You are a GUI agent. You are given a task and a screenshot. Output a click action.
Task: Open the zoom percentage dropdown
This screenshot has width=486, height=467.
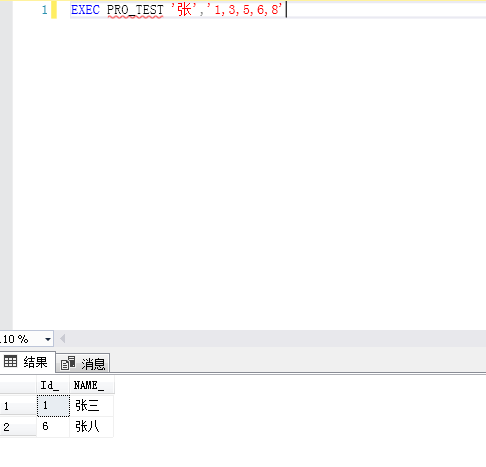[48, 339]
